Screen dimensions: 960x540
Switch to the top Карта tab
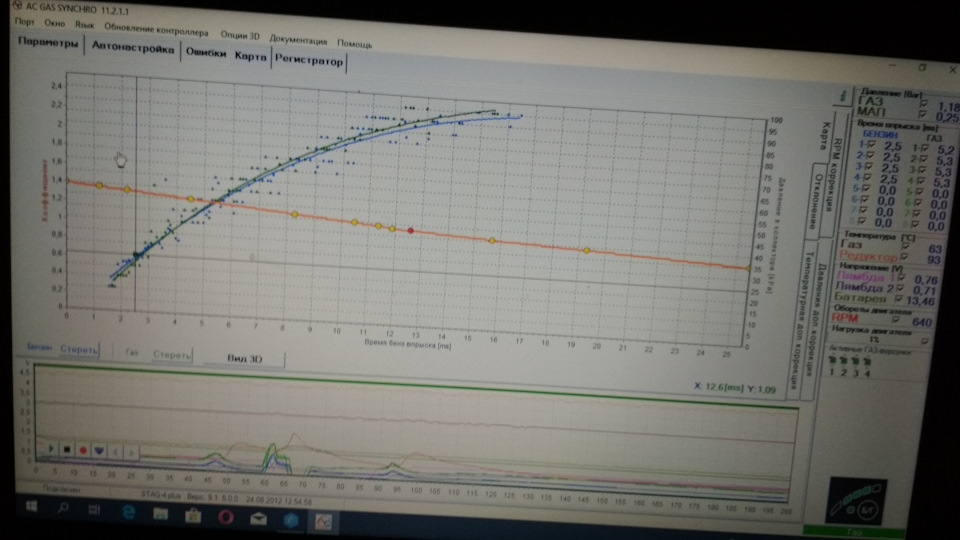(250, 56)
